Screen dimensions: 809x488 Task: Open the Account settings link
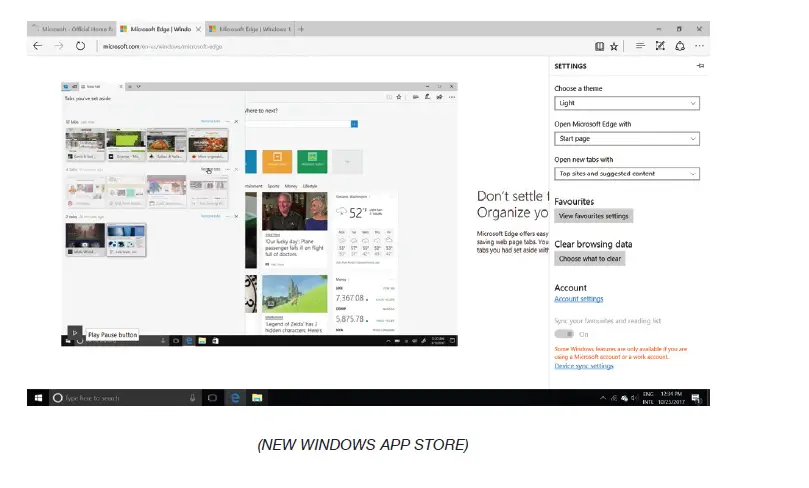coord(578,299)
